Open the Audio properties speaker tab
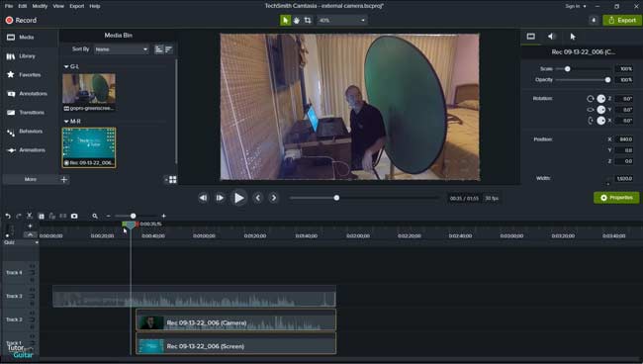Viewport: 643px width, 364px height. pyautogui.click(x=552, y=37)
